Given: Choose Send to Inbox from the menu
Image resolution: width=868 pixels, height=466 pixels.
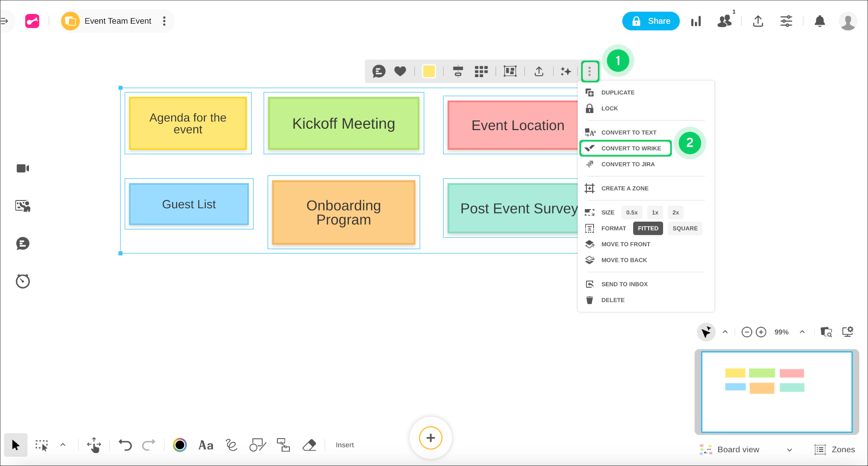Looking at the screenshot, I should click(x=624, y=284).
